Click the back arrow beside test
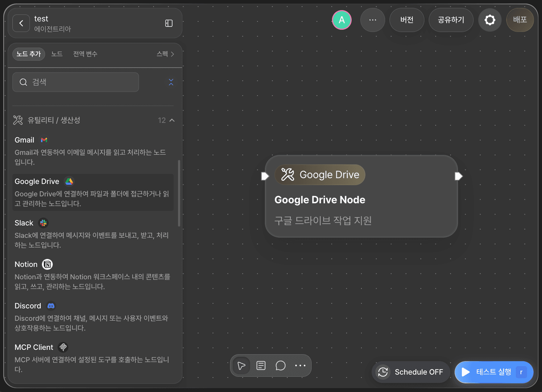Screen dimensions: 542x392 21,23
